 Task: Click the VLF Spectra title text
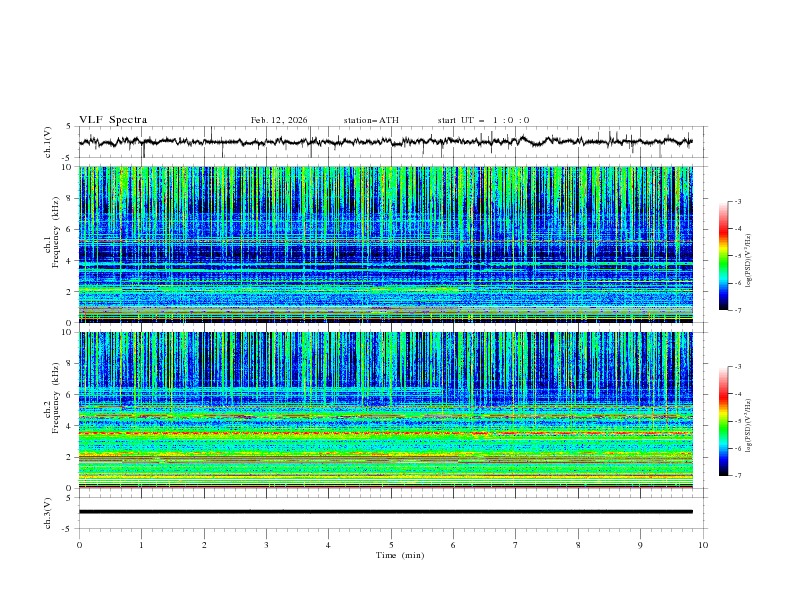pyautogui.click(x=113, y=120)
